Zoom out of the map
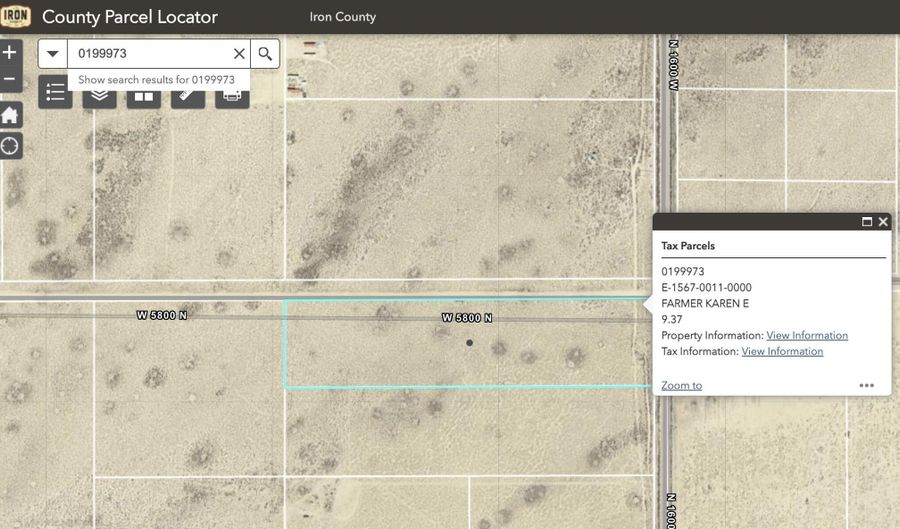Screen dimensions: 900x529 coord(10,79)
